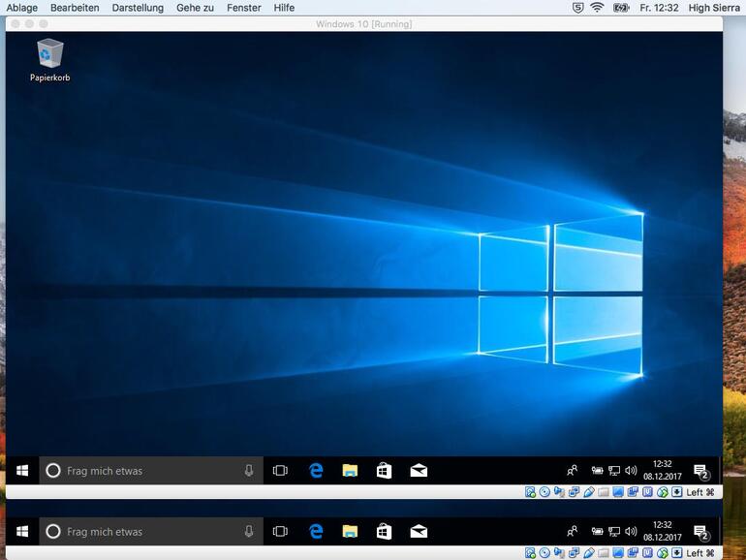Open the Fenster menu
This screenshot has width=746, height=560.
(x=243, y=8)
